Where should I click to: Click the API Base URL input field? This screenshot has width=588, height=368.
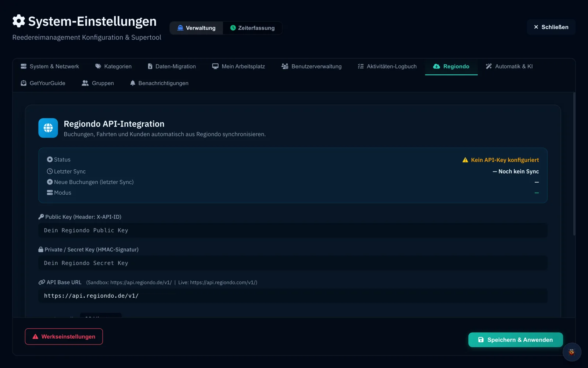point(293,296)
